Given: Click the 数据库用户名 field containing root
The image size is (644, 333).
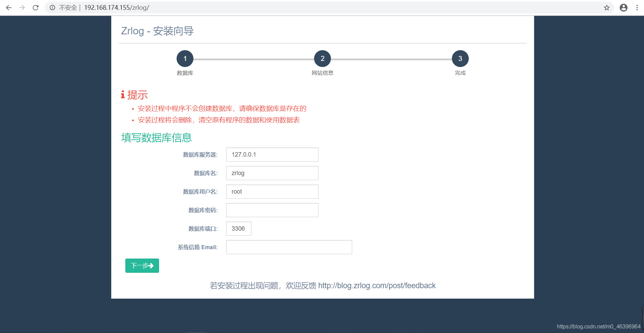Looking at the screenshot, I should tap(272, 192).
